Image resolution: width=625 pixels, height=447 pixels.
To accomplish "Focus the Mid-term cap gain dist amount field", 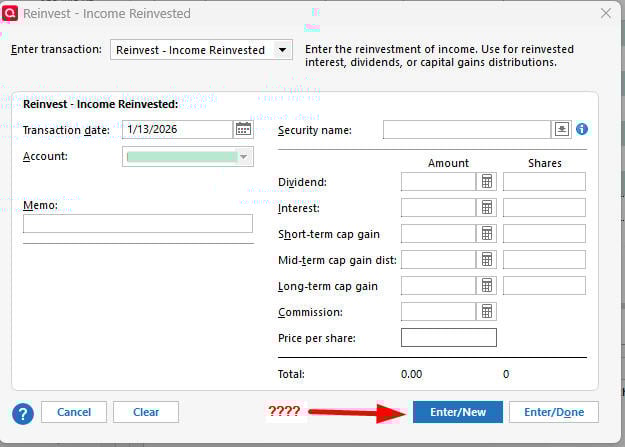I will (x=438, y=260).
